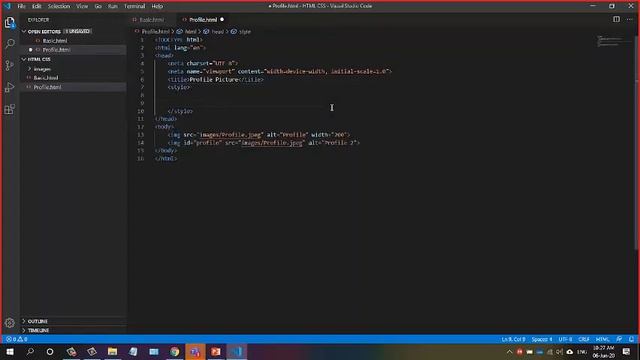The width and height of the screenshot is (640, 360).
Task: Click the Profile.html breadcrumb
Action: tap(156, 31)
